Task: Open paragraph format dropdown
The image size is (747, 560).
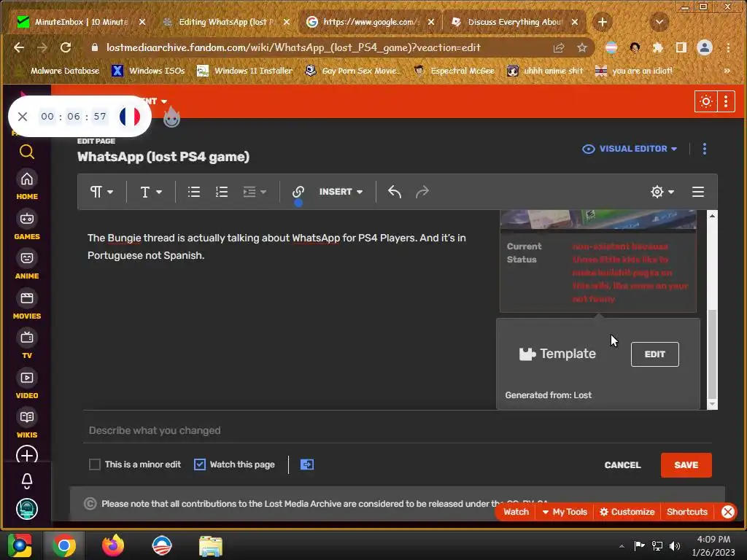Action: 101,192
